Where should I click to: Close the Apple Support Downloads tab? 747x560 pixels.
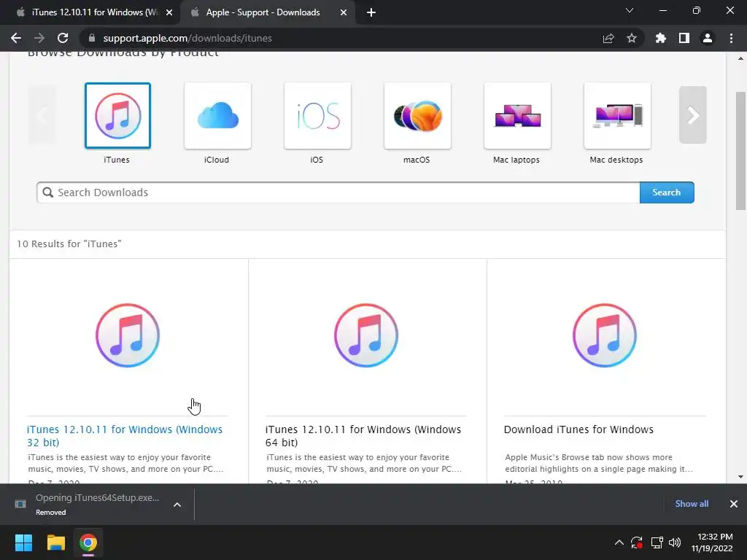coord(344,13)
